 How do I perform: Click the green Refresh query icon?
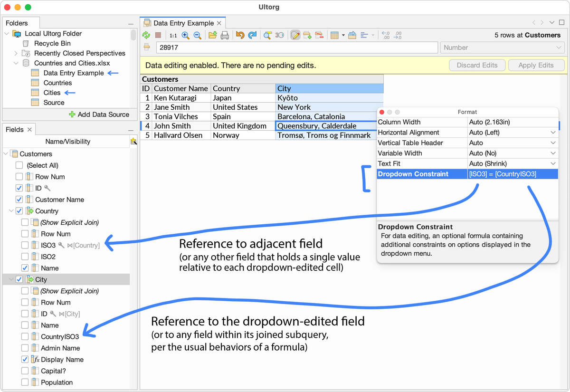[x=146, y=35]
